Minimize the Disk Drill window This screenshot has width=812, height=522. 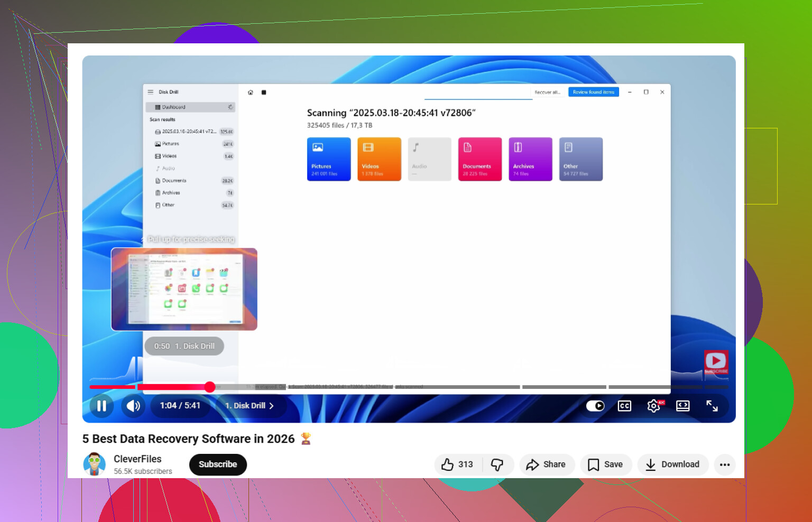[x=630, y=92]
